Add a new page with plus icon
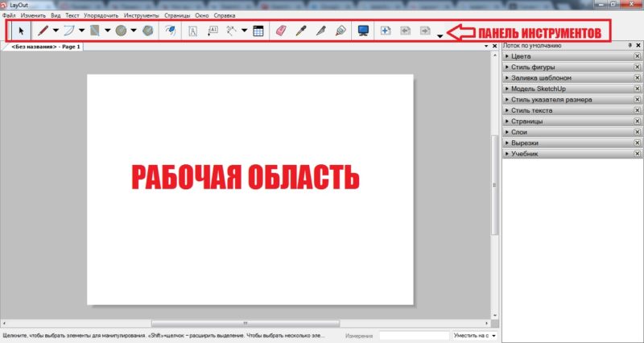The image size is (644, 343). 386,31
